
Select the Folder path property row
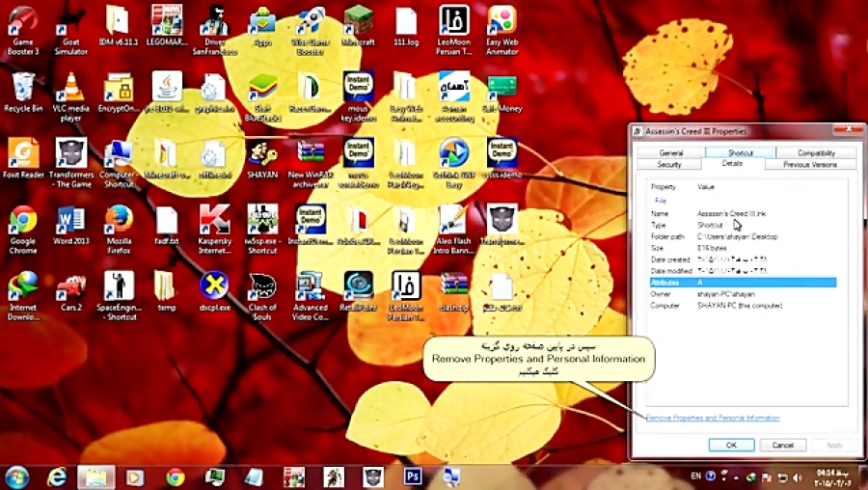743,237
